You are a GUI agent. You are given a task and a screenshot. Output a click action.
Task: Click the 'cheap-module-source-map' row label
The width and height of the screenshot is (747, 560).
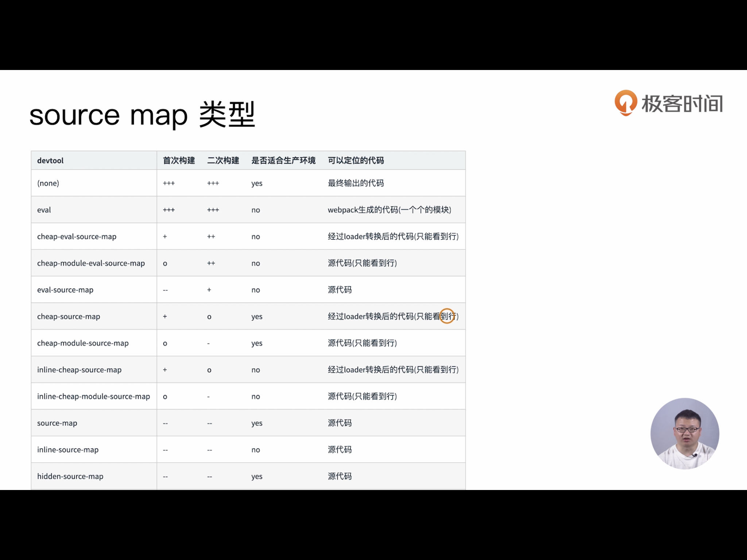(83, 343)
